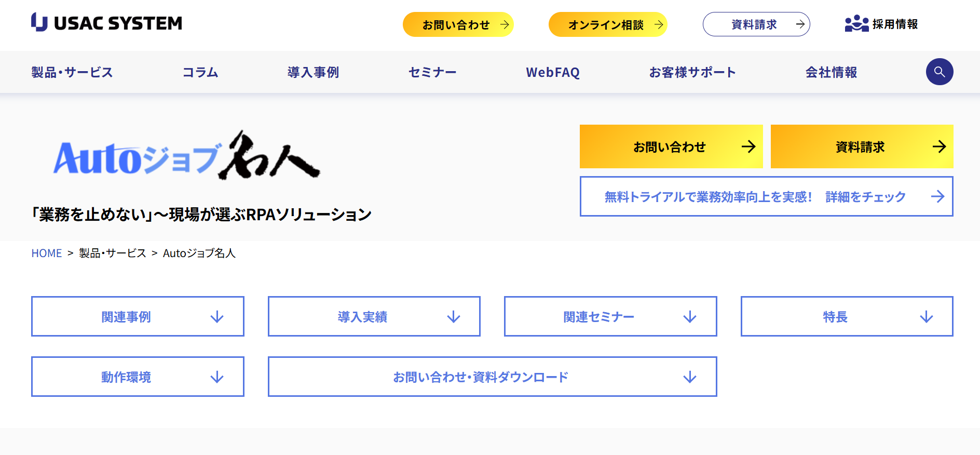This screenshot has height=455, width=980.
Task: Open the search magnifier icon
Action: coord(939,72)
